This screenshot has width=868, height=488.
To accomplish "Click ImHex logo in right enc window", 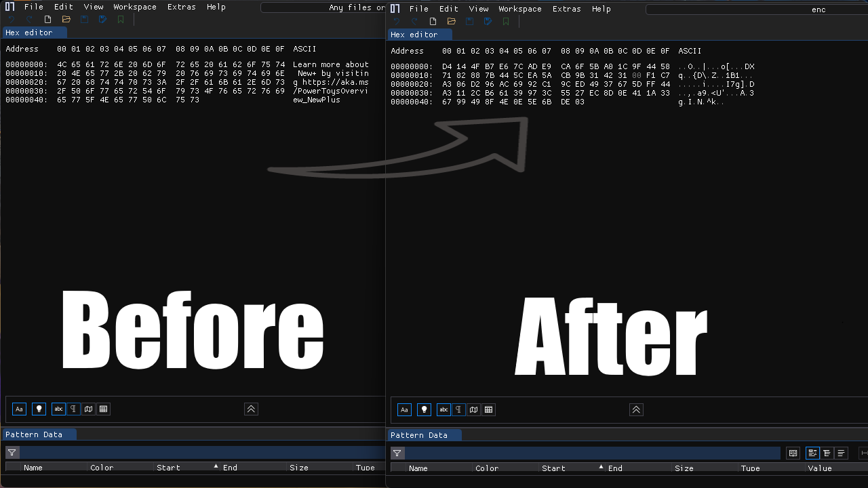I will pyautogui.click(x=395, y=9).
